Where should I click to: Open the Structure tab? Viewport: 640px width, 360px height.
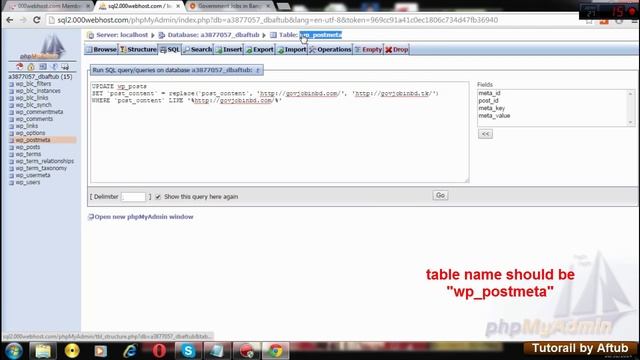click(x=138, y=49)
